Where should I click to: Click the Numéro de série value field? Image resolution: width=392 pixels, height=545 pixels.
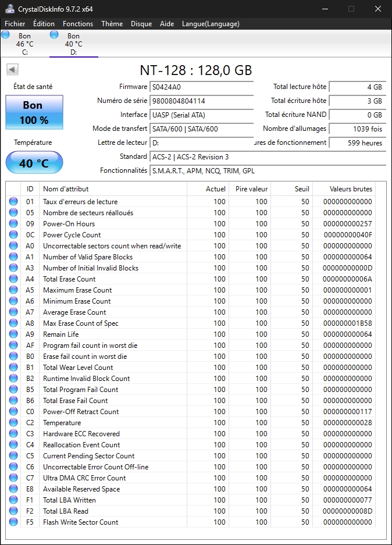tap(201, 101)
